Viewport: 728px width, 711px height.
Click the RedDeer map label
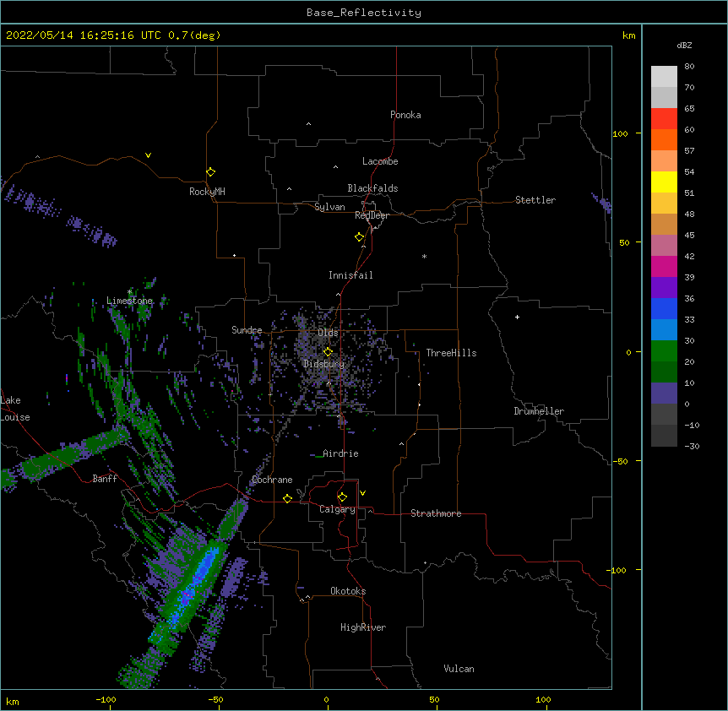point(372,215)
